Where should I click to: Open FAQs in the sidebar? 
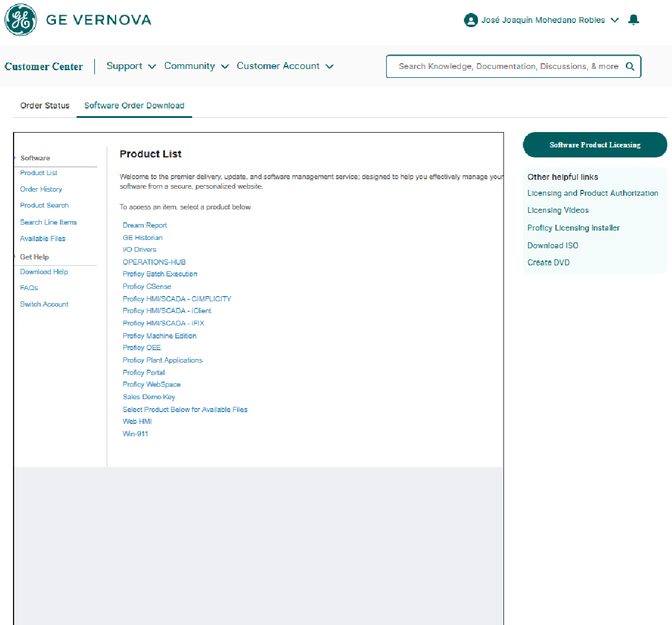[29, 288]
